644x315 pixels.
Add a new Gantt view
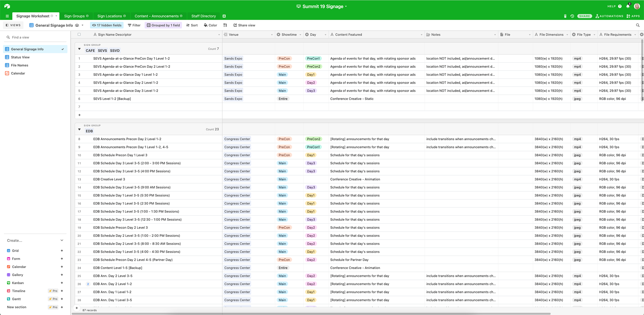click(x=62, y=299)
